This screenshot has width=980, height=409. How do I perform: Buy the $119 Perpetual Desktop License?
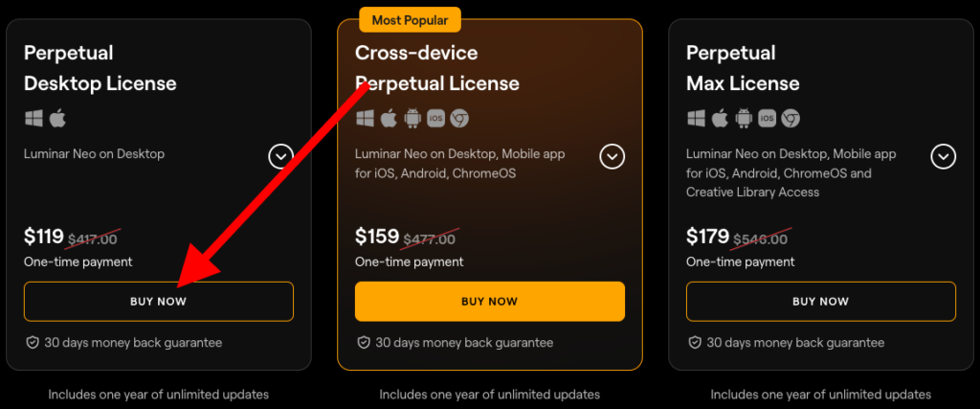click(x=159, y=301)
